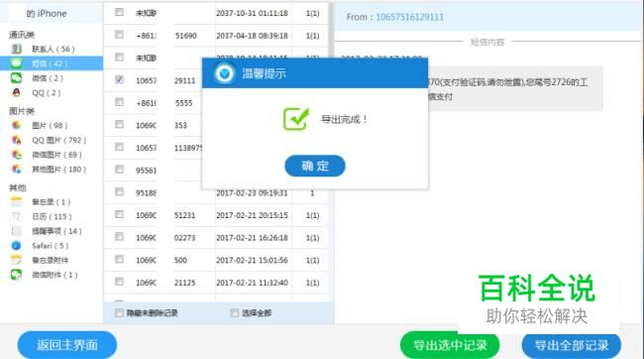Image resolution: width=644 pixels, height=359 pixels.
Task: Click the date 2017-02-21 11:32:40
Action: (x=252, y=283)
